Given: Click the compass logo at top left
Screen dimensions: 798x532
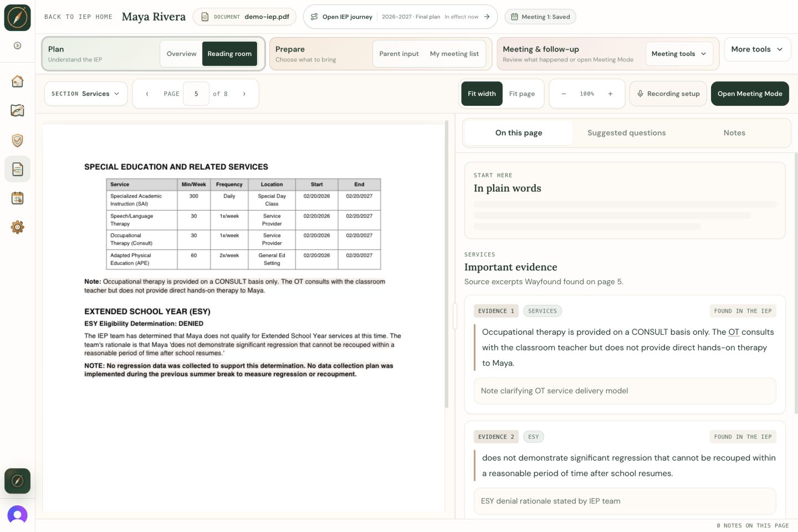Looking at the screenshot, I should (17, 17).
